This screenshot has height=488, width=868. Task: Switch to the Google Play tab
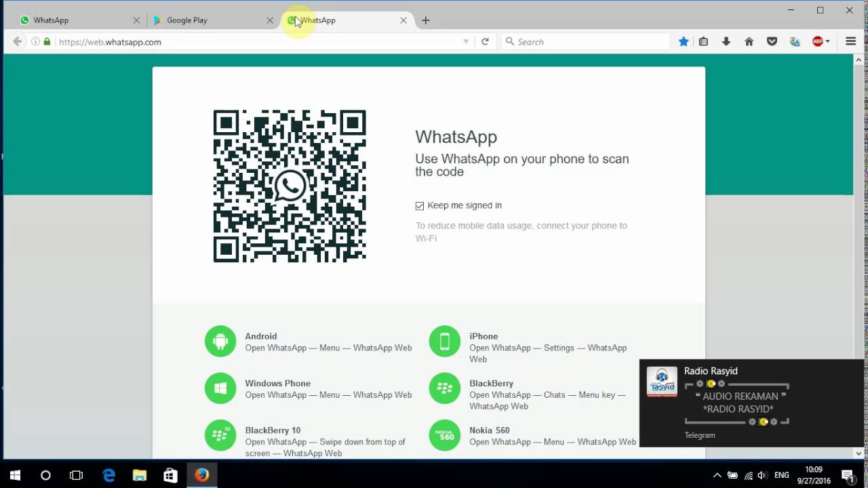pos(213,20)
